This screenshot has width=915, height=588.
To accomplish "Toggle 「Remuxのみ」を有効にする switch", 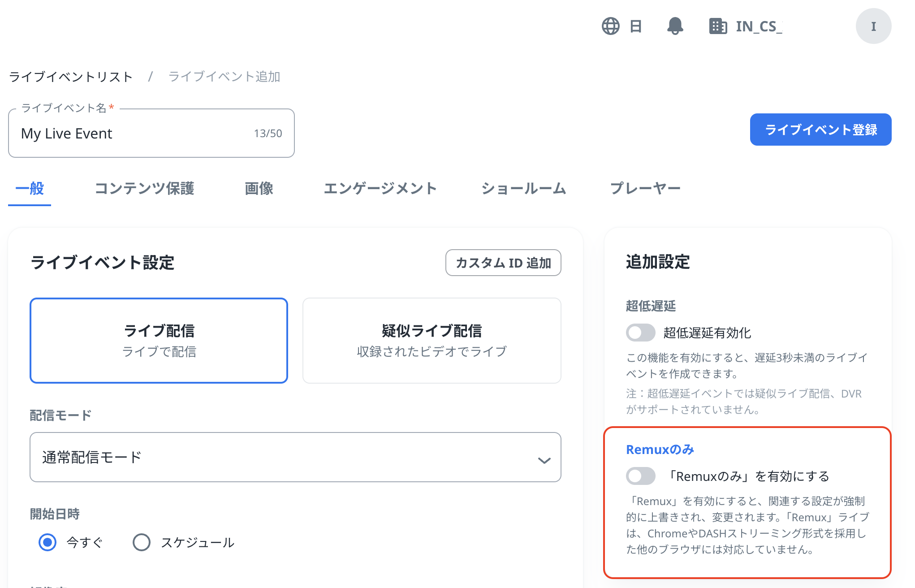I will pos(640,476).
